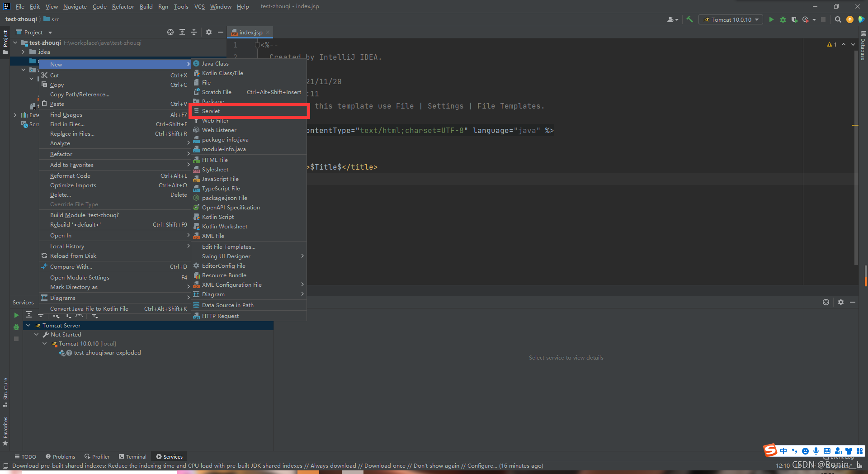Toggle tool window bars at bottom-left corner
Screen dimensions: 868x474
[5, 466]
